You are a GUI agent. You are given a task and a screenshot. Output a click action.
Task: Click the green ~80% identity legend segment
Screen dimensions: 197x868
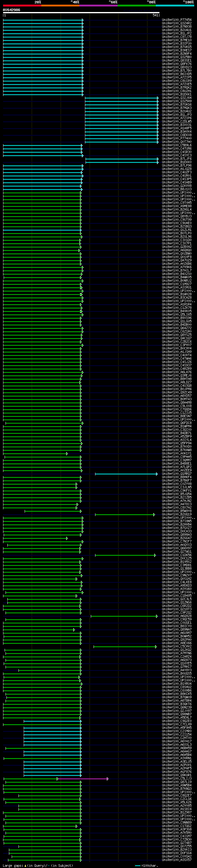point(137,6)
